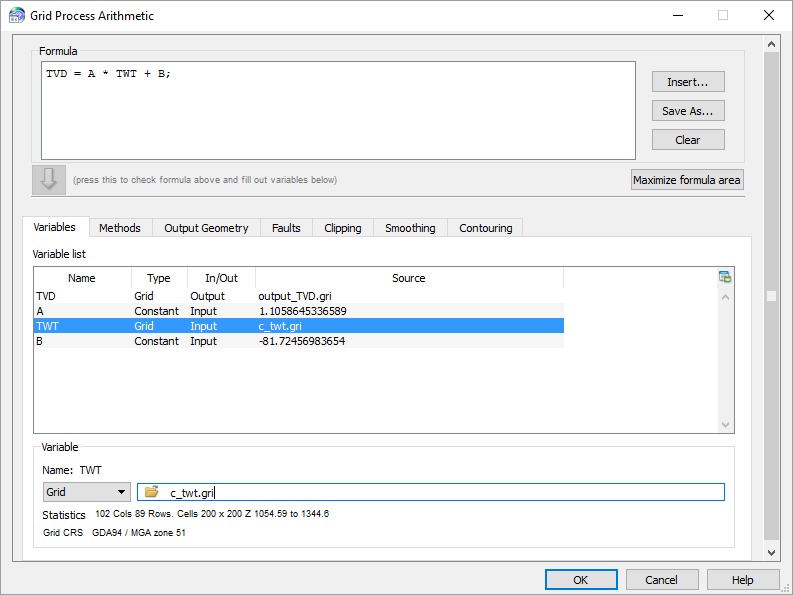The image size is (793, 595).
Task: Open the Grid variable type dropdown
Action: click(87, 492)
